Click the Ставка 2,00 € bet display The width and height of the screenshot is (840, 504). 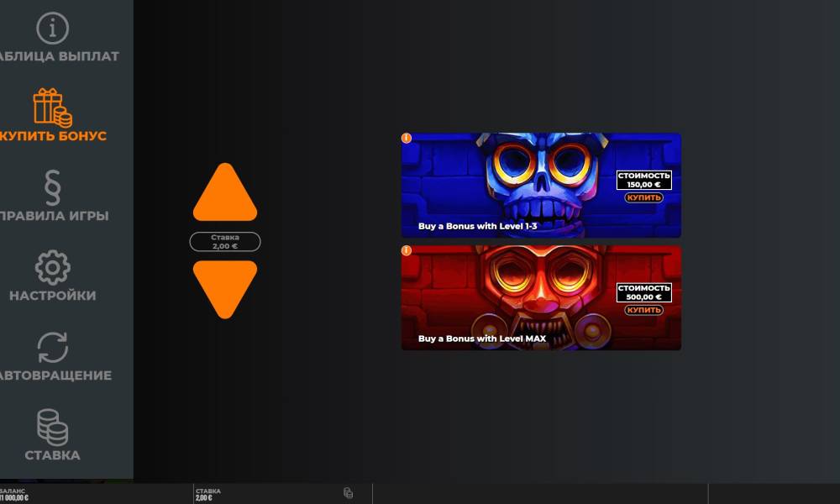click(x=225, y=242)
